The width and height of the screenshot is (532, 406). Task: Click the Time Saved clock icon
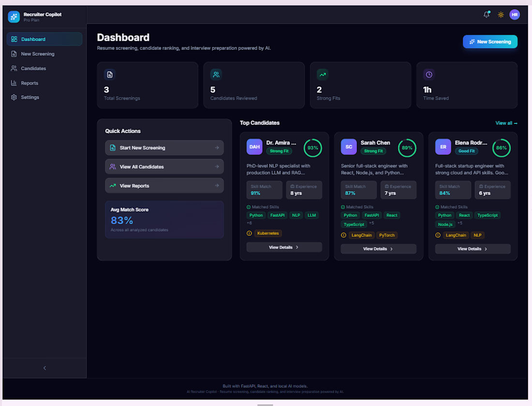coord(429,75)
